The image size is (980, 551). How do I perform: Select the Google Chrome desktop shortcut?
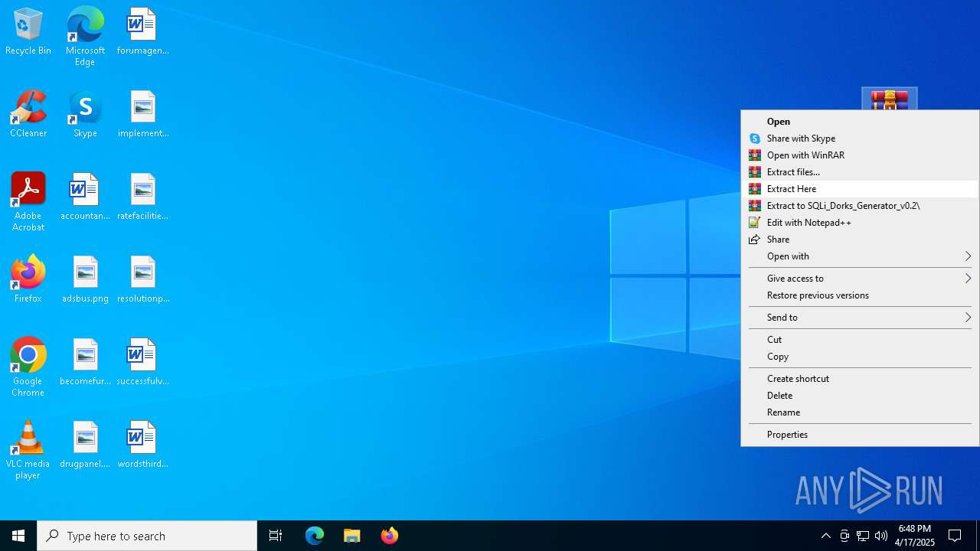coord(28,367)
